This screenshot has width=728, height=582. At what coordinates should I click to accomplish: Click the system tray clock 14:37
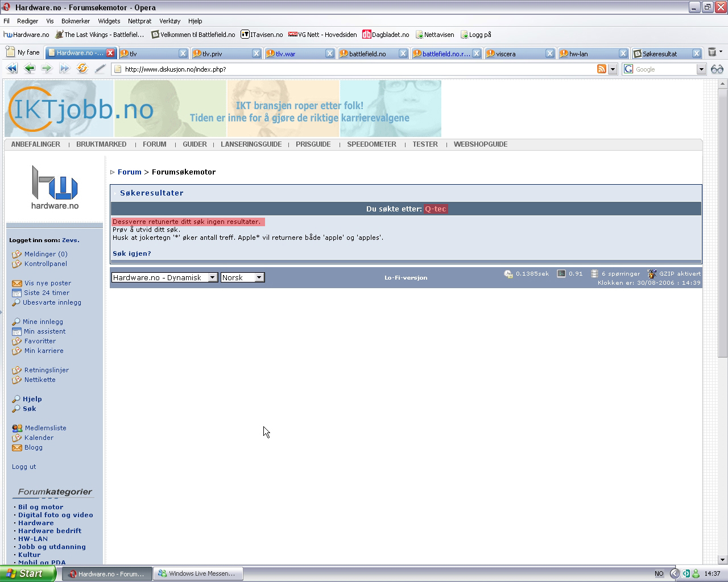[712, 574]
